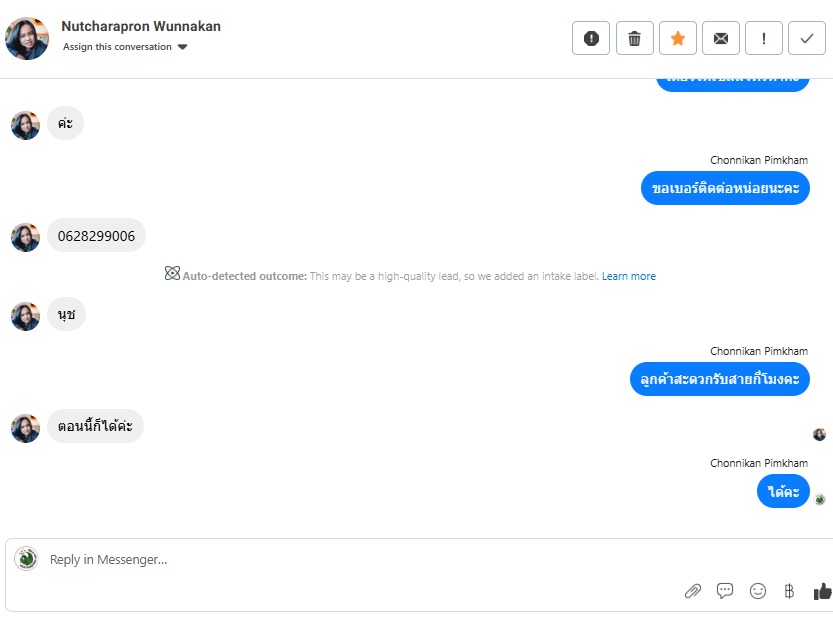
Task: Focus the 'Reply in Messenger...' input field
Action: 350,560
